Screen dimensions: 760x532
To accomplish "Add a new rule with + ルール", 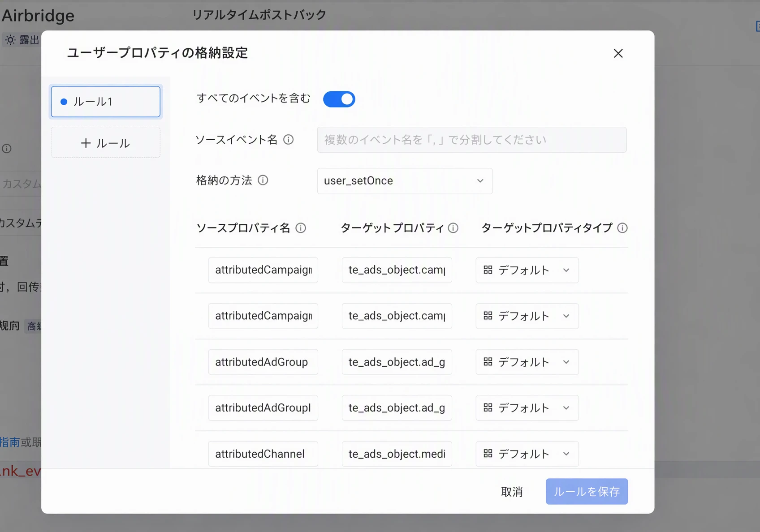I will 105,143.
